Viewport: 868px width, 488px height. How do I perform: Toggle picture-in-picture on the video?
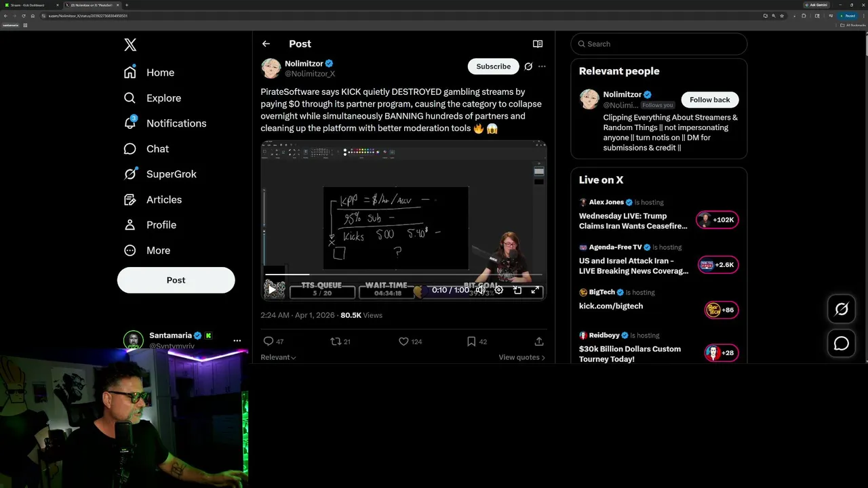tap(517, 289)
